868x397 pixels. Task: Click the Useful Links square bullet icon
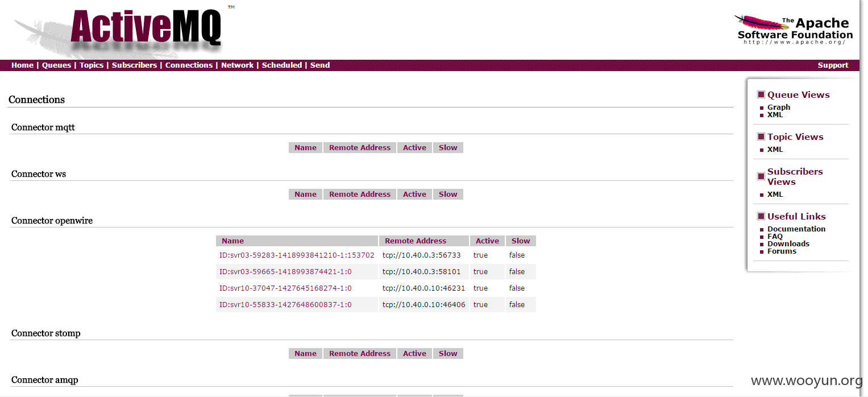(761, 217)
